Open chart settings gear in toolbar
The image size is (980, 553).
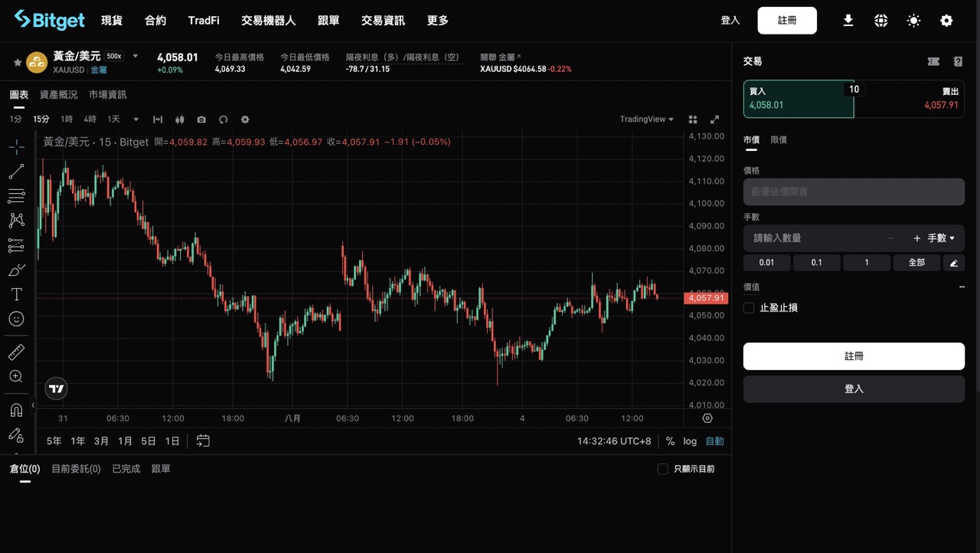[245, 119]
